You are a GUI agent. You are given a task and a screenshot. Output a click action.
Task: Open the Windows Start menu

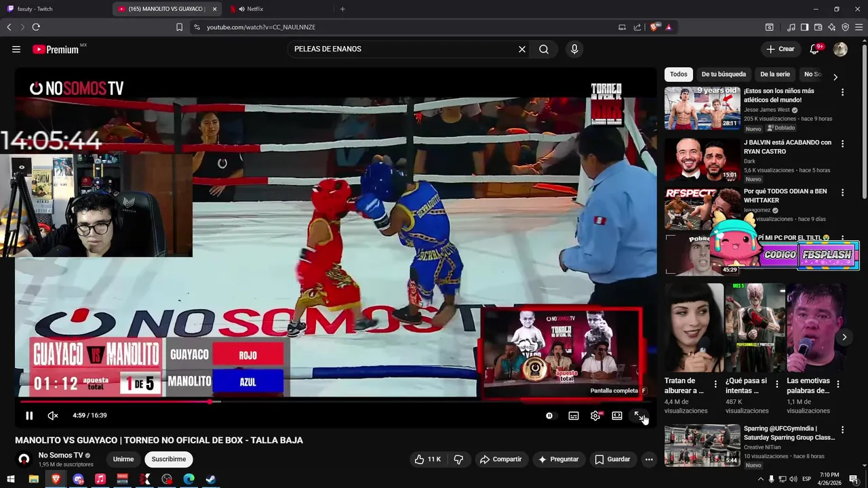click(x=11, y=479)
